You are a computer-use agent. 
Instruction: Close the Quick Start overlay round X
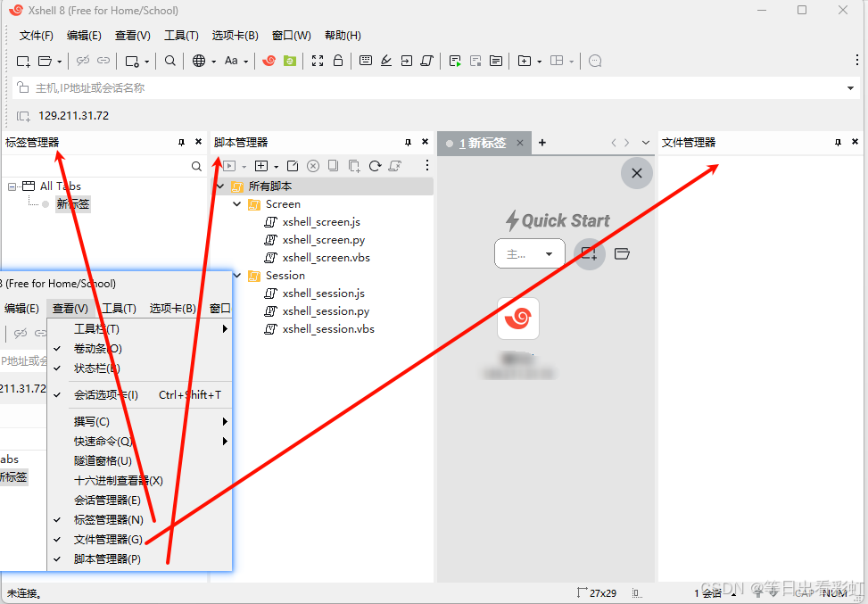(x=637, y=173)
